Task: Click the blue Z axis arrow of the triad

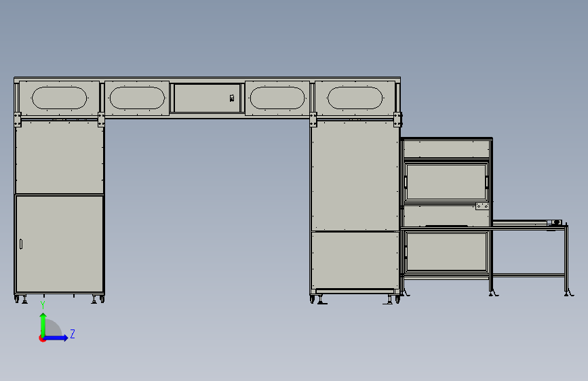Action: (56, 338)
